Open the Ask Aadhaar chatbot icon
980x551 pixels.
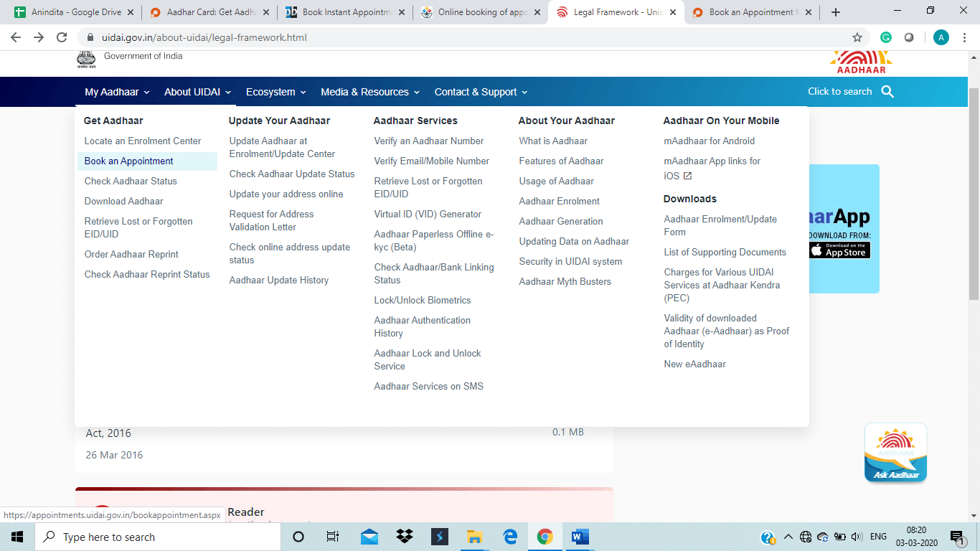click(x=895, y=452)
